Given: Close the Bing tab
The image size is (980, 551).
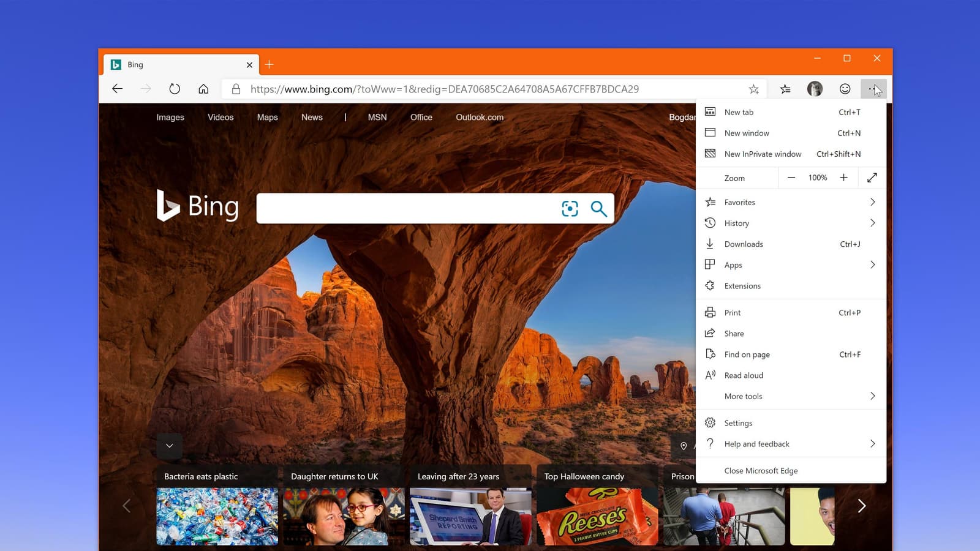Looking at the screenshot, I should [x=249, y=65].
